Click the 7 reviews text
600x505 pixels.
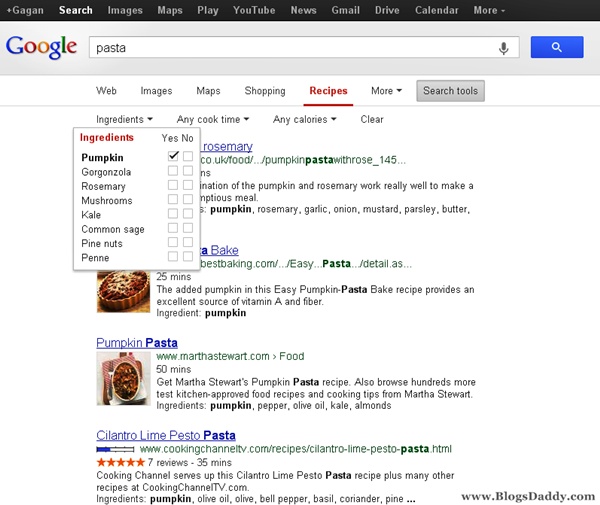[x=168, y=463]
